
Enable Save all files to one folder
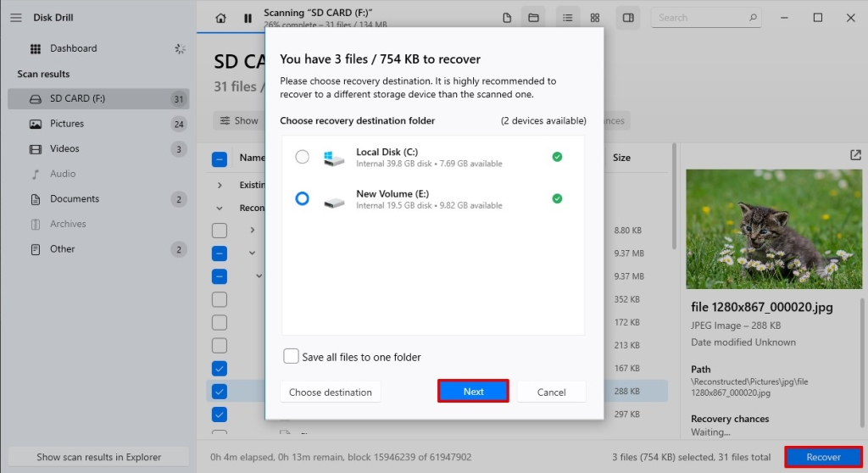tap(291, 356)
